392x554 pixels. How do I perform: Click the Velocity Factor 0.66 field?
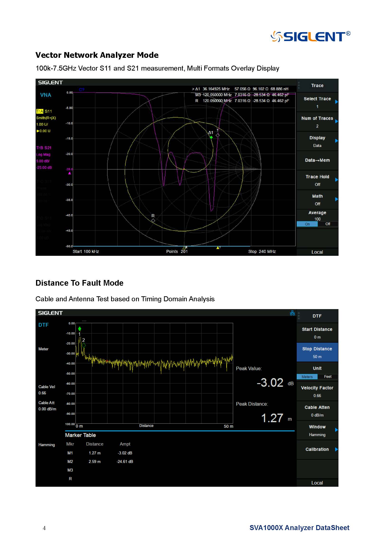click(317, 391)
